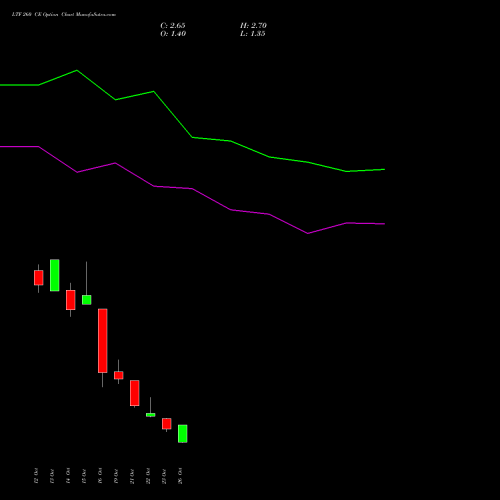
Task: Select the 23 Oct date label
Action: (x=164, y=476)
